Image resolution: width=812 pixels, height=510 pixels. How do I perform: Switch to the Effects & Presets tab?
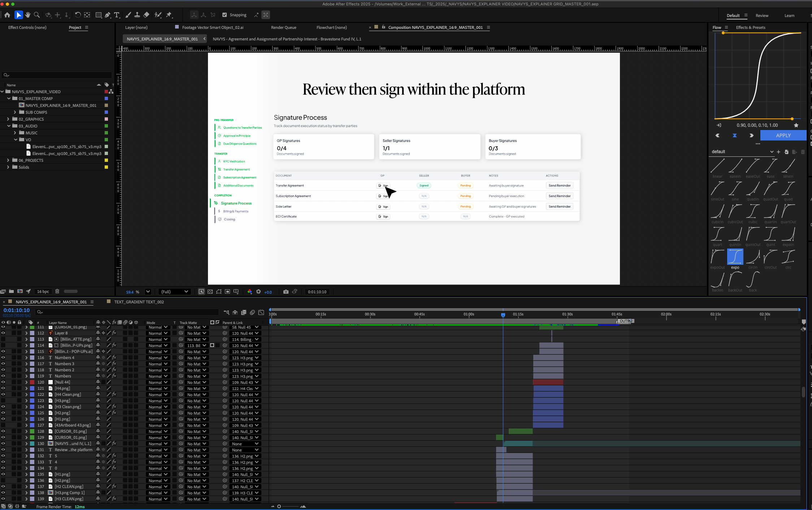coord(750,27)
